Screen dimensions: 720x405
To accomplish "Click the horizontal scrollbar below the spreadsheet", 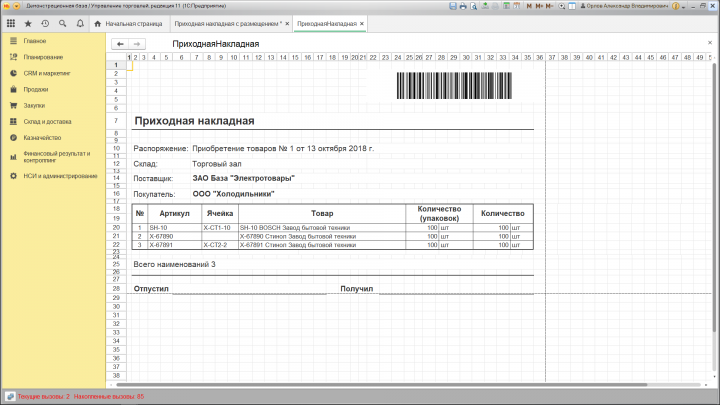I will 381,385.
